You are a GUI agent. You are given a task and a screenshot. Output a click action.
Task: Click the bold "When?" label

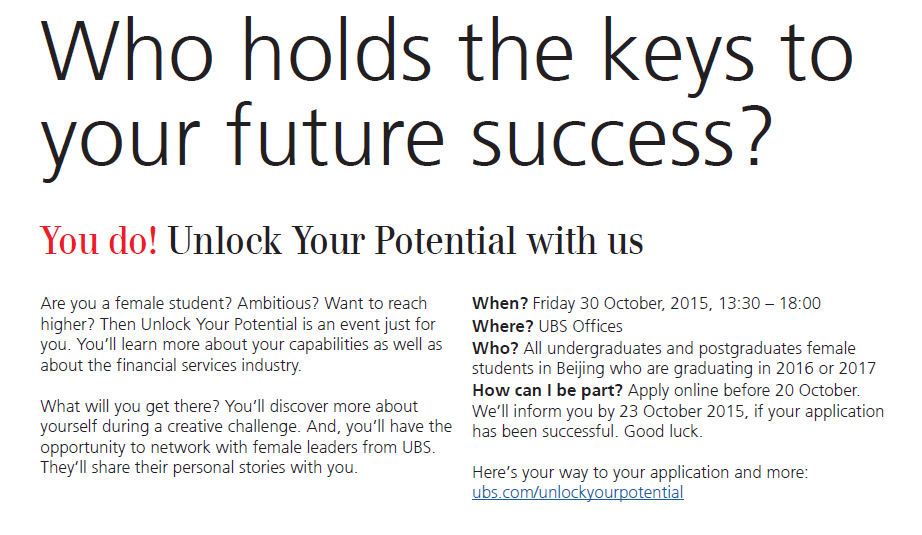click(x=500, y=304)
